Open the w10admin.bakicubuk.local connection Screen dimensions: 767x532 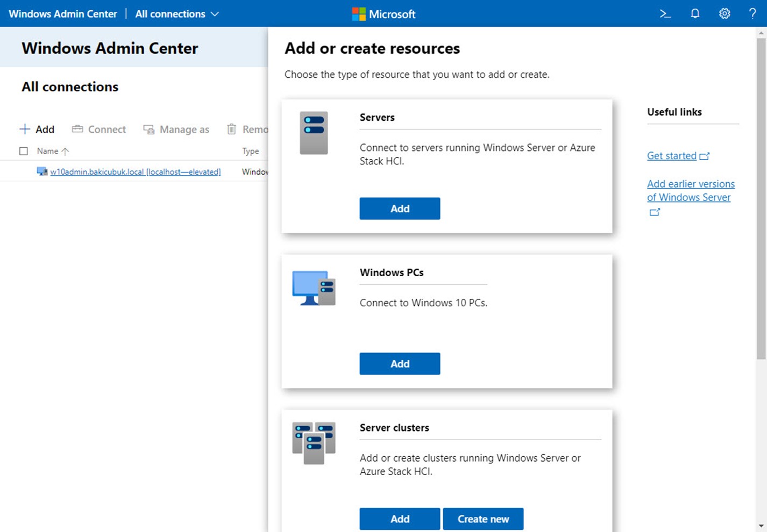pyautogui.click(x=136, y=171)
